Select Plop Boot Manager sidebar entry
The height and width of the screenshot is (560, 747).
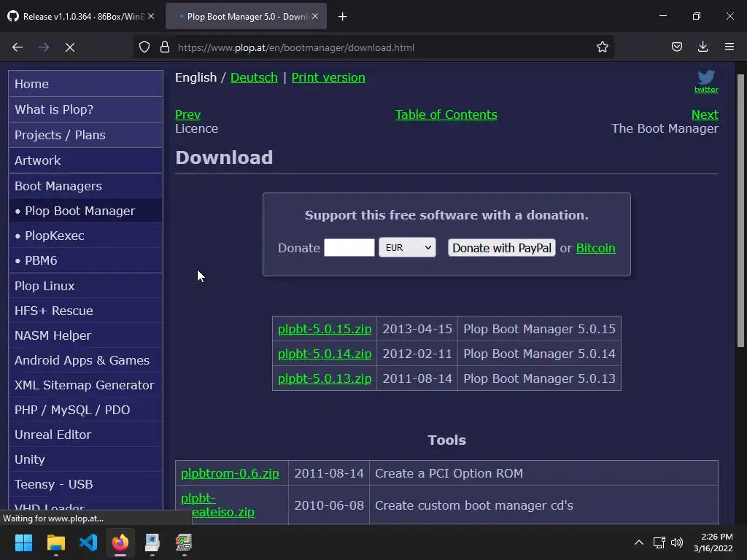click(x=86, y=211)
